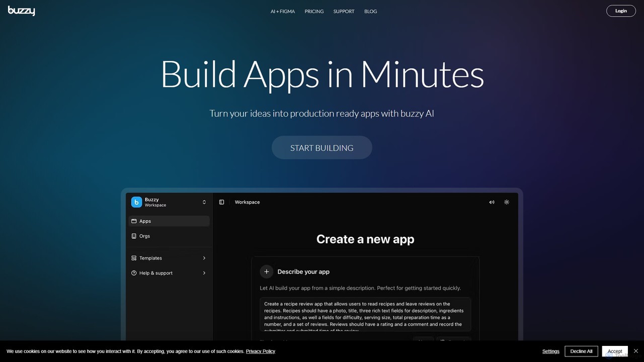Click the Describe your app title
644x362 pixels.
(x=303, y=271)
